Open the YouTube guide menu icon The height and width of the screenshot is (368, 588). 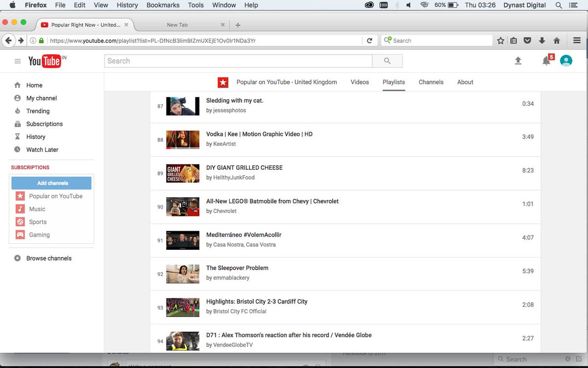click(18, 61)
